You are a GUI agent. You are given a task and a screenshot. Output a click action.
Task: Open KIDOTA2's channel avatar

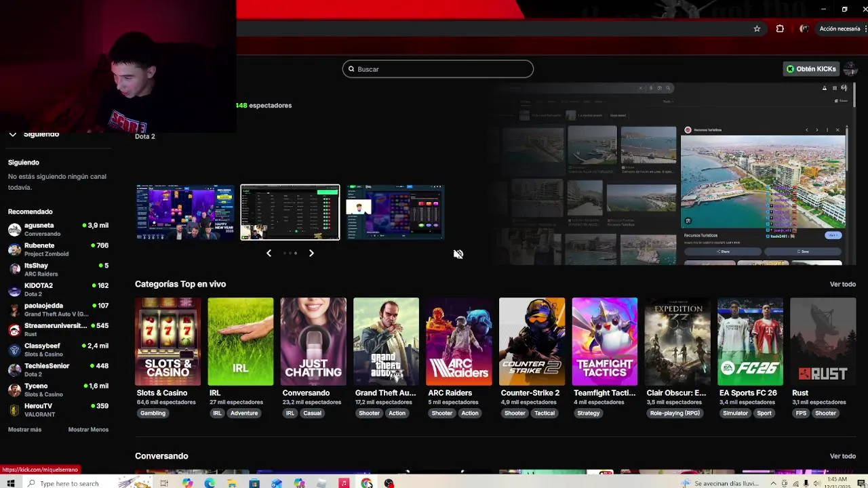pos(14,290)
